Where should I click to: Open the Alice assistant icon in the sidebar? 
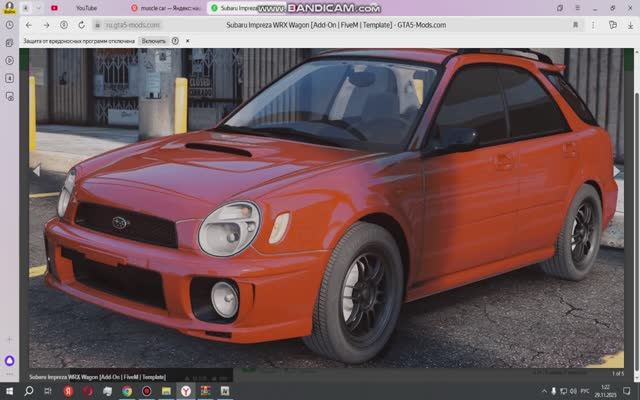[x=10, y=361]
